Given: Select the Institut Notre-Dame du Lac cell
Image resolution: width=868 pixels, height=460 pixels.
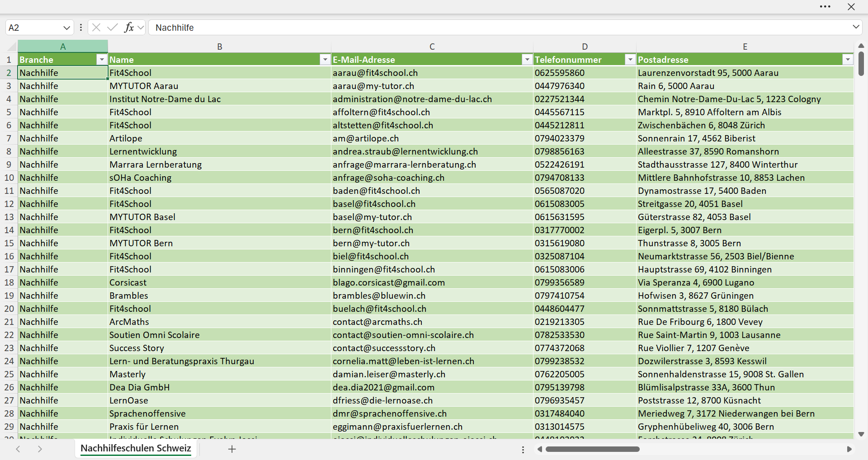Looking at the screenshot, I should pyautogui.click(x=220, y=99).
